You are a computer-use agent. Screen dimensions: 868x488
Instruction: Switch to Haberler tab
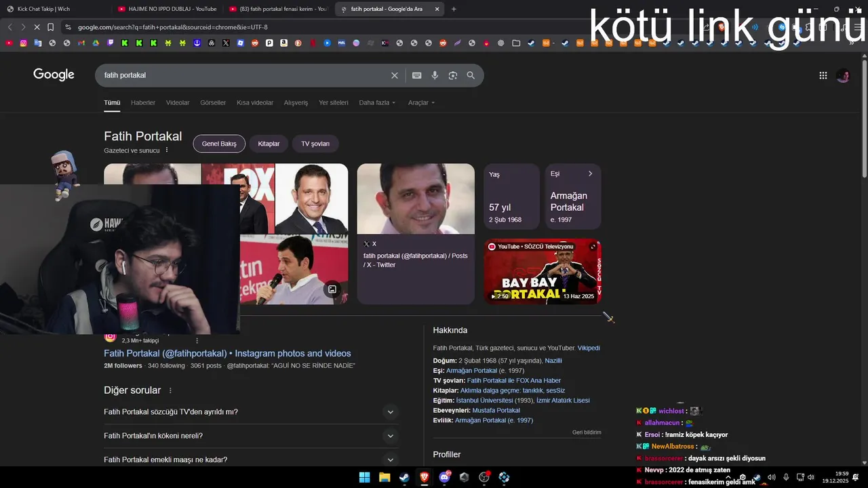tap(143, 103)
